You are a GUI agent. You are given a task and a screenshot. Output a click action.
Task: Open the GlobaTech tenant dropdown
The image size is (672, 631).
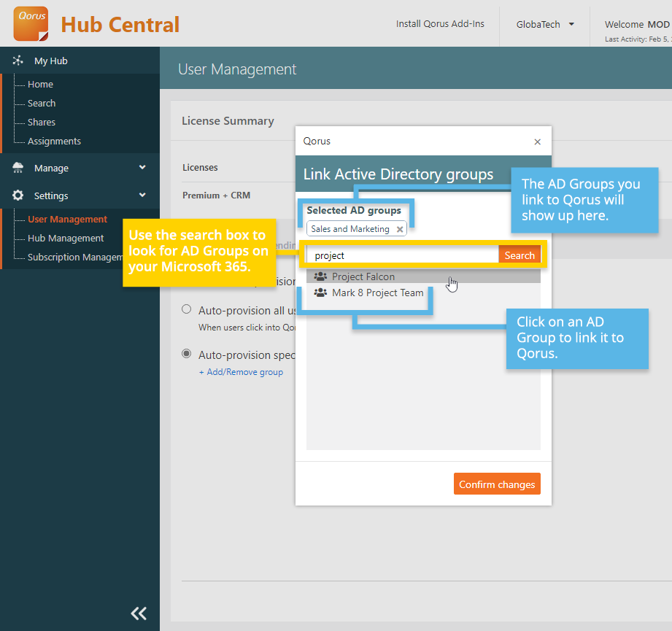point(544,24)
